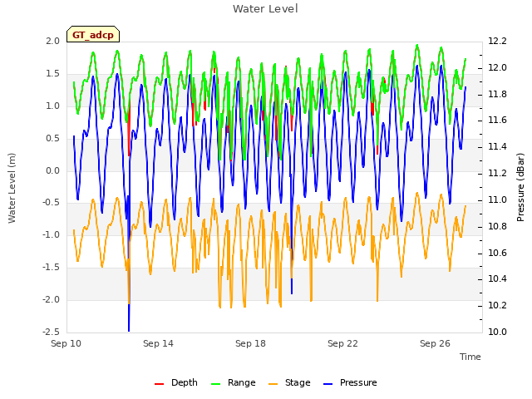
Task: Click the 2.0 left axis tick label
Action: click(52, 41)
